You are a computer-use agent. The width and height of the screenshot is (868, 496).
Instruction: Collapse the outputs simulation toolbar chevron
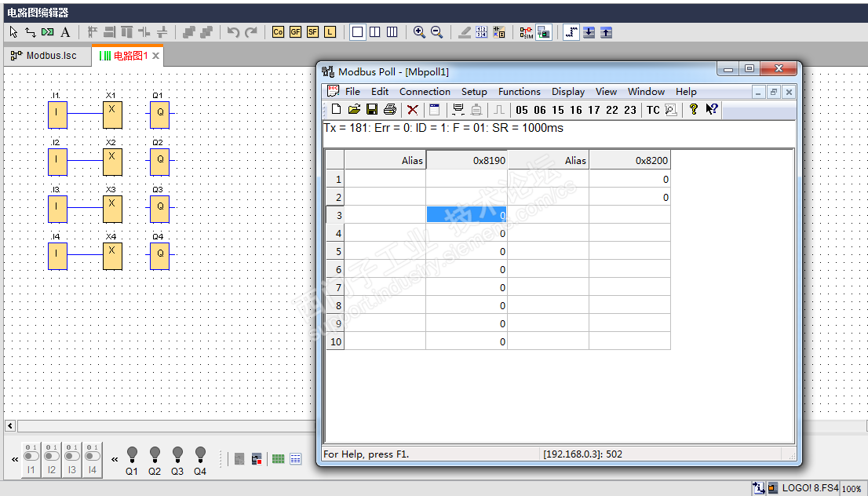click(115, 459)
